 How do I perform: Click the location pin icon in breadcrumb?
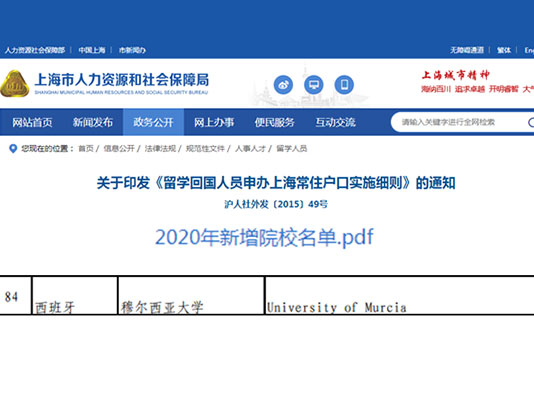coord(13,148)
